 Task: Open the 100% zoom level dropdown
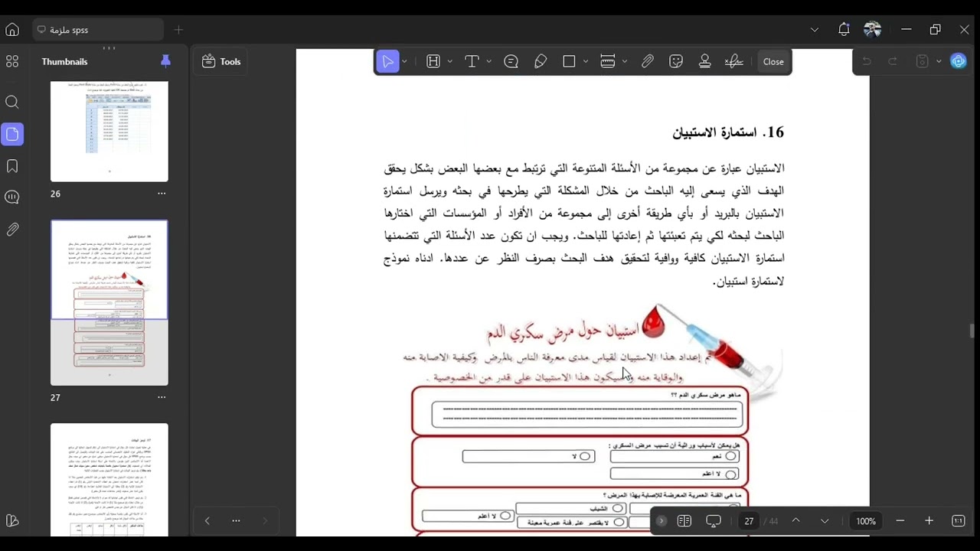(866, 521)
